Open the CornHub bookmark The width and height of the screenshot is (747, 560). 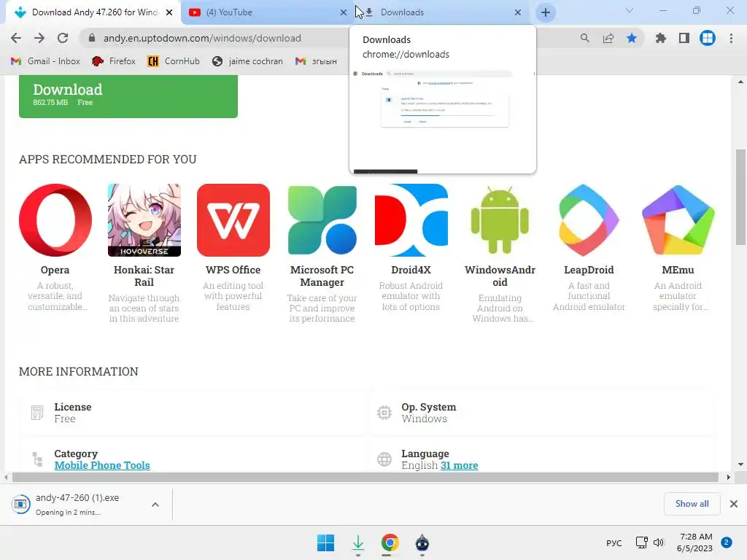coord(174,61)
